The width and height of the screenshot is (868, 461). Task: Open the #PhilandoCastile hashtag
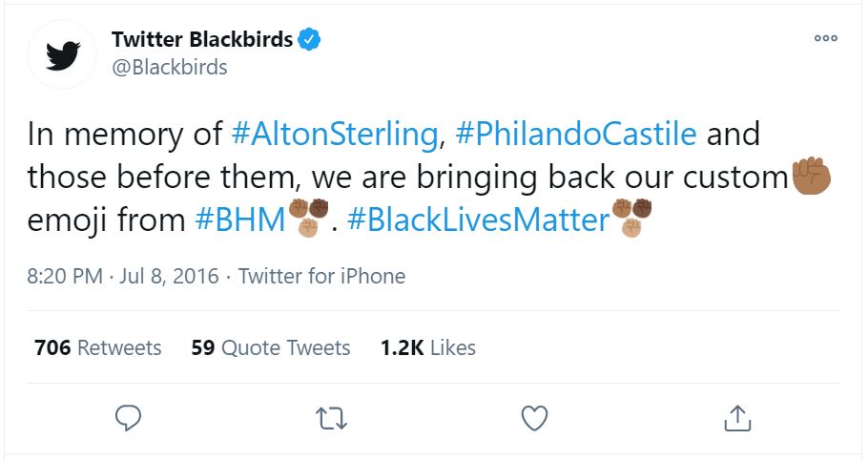pyautogui.click(x=576, y=134)
